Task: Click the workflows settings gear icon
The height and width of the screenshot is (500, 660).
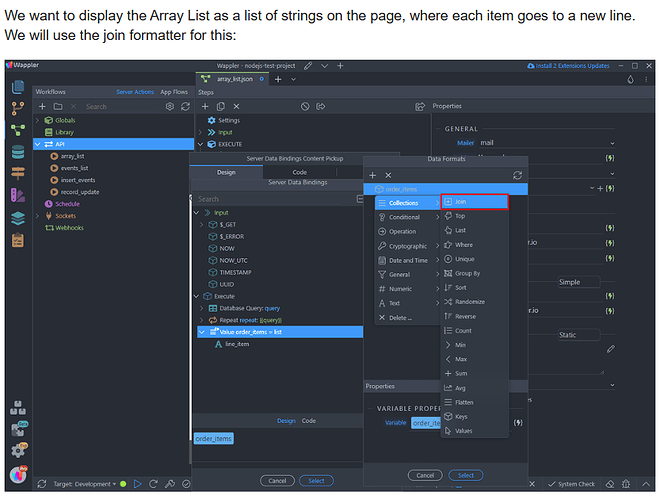Action: point(170,106)
